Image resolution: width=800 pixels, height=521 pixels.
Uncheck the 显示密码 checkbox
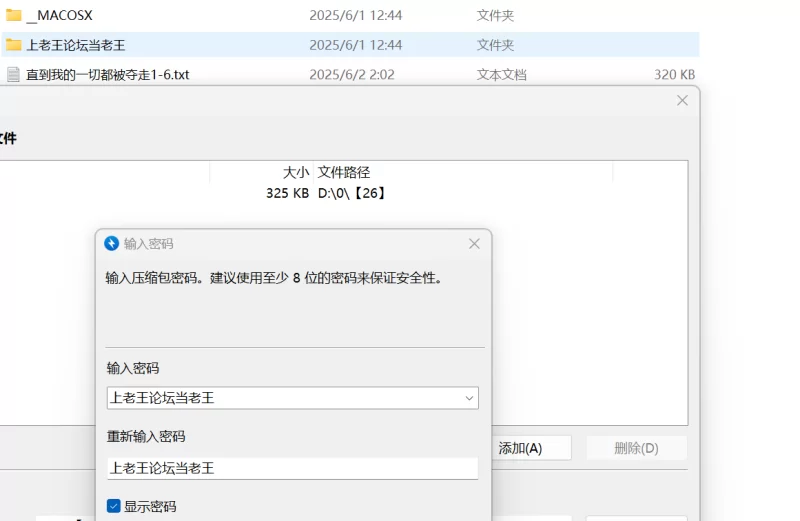114,507
